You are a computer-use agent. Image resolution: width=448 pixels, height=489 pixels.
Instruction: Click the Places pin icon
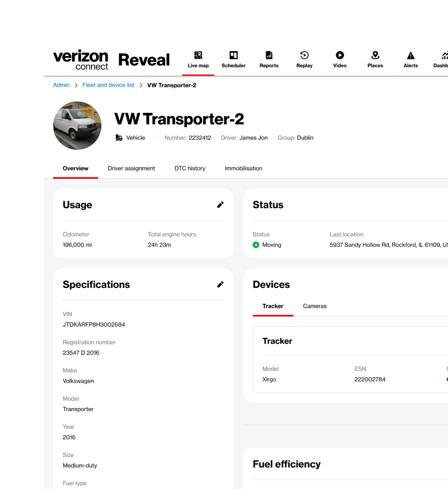pyautogui.click(x=375, y=55)
